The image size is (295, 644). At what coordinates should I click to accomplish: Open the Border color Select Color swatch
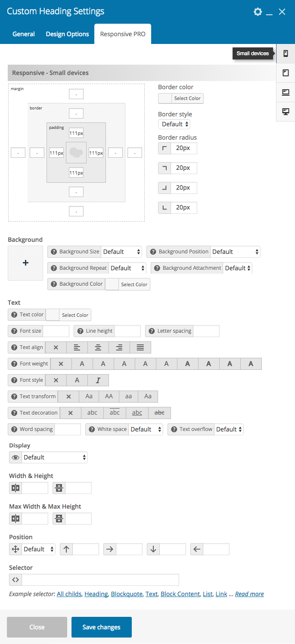(x=181, y=98)
